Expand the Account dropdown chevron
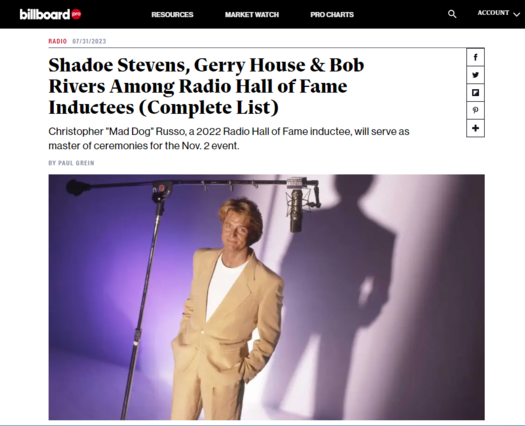 pyautogui.click(x=516, y=14)
